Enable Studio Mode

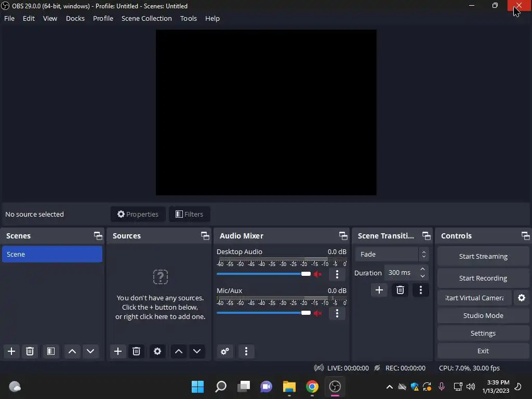(x=483, y=315)
